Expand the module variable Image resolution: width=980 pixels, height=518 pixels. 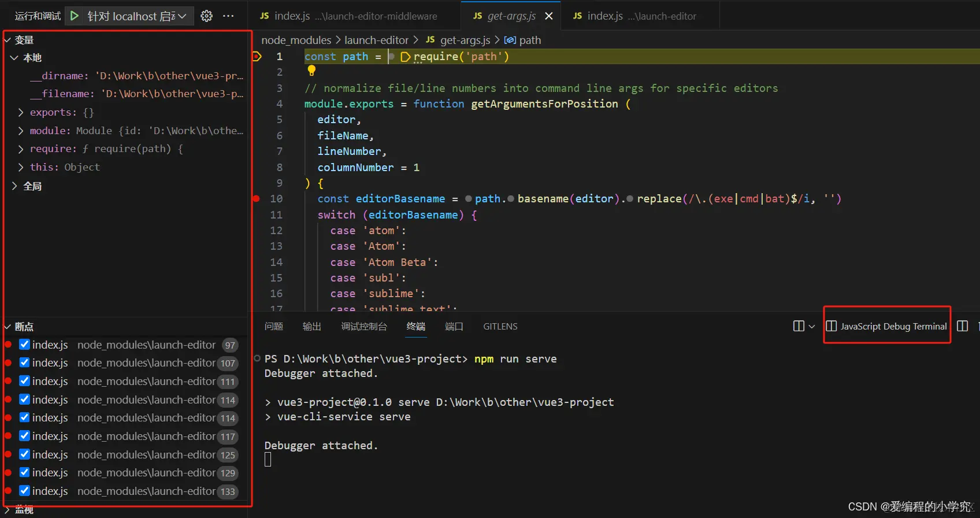tap(21, 131)
